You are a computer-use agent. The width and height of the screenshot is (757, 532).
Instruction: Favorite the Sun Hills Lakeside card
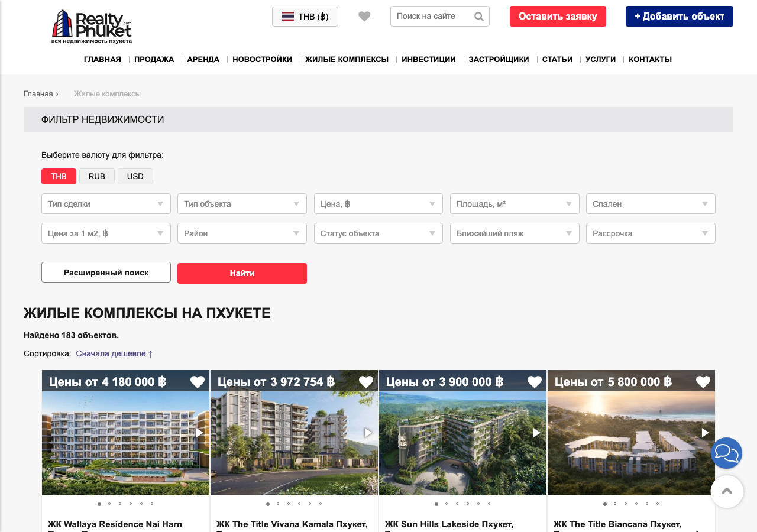coord(535,382)
